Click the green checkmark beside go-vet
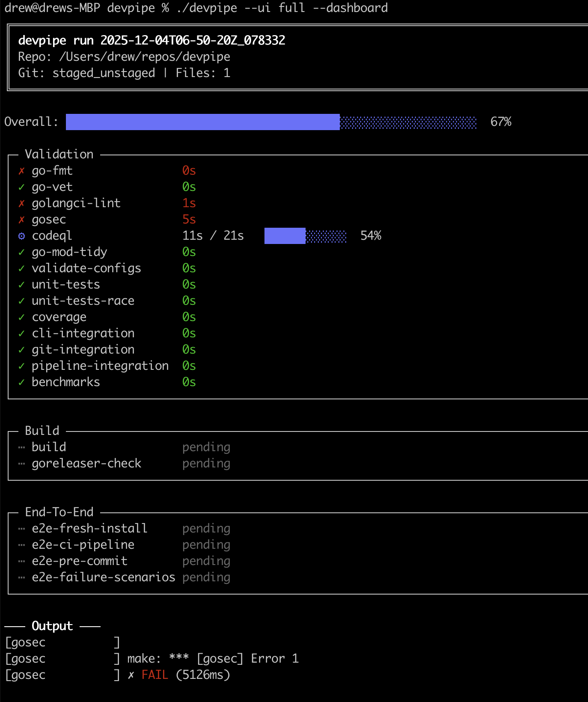This screenshot has height=702, width=588. pyautogui.click(x=21, y=187)
